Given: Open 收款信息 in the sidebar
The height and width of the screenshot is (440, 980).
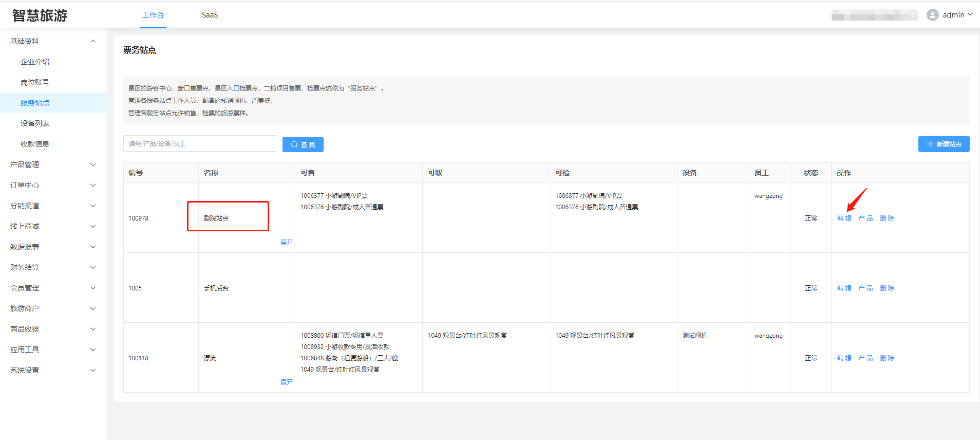Looking at the screenshot, I should pos(35,144).
